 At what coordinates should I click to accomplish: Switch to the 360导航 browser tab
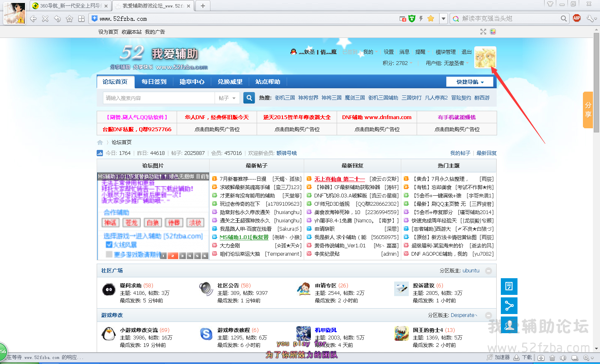click(x=70, y=6)
